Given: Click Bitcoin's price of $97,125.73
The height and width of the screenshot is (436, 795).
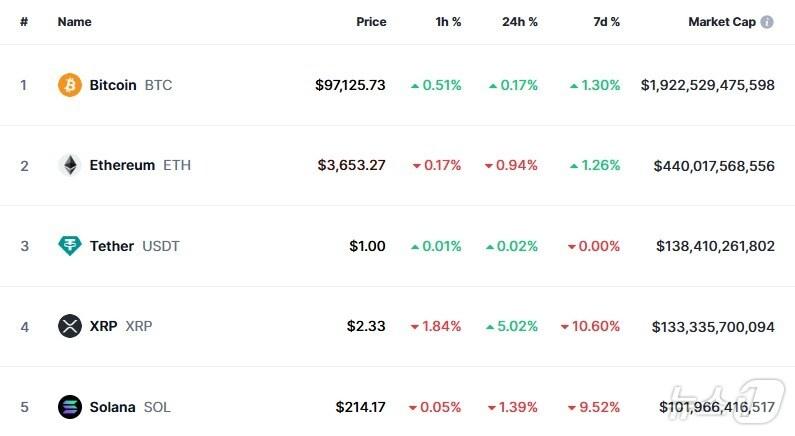Looking at the screenshot, I should click(350, 85).
